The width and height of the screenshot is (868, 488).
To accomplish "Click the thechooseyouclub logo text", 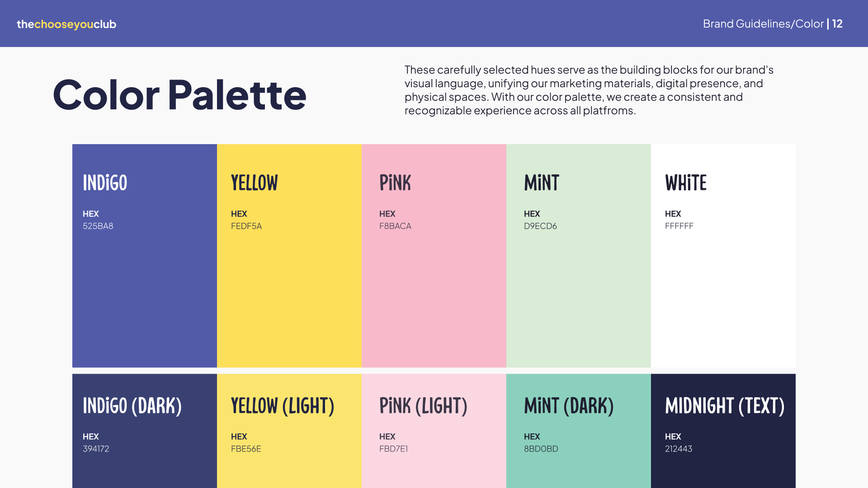I will coord(66,24).
